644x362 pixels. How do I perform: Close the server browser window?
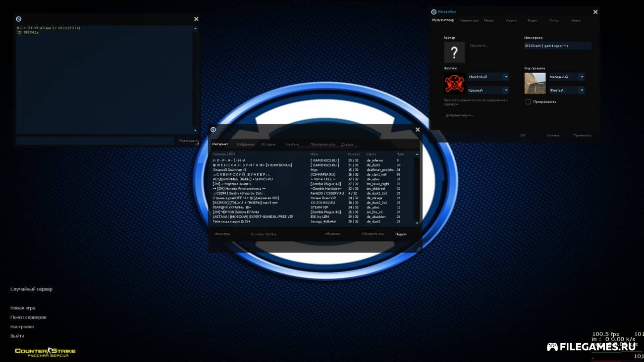coord(418,130)
